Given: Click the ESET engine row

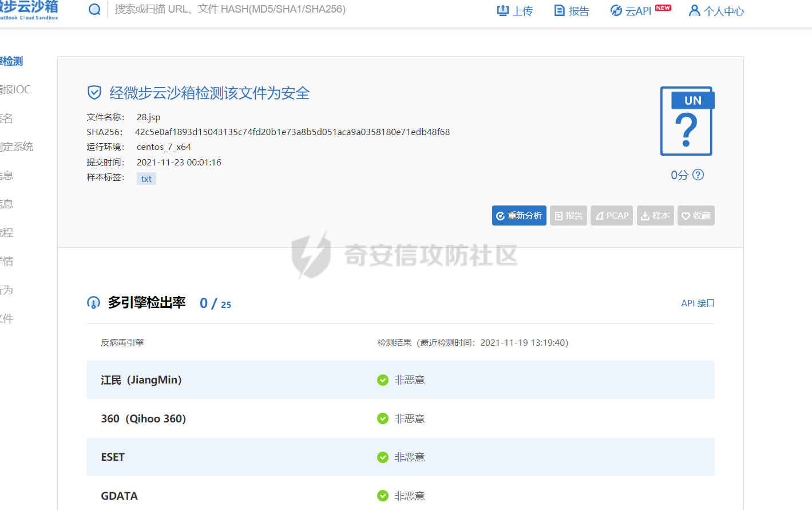Looking at the screenshot, I should pyautogui.click(x=401, y=457).
